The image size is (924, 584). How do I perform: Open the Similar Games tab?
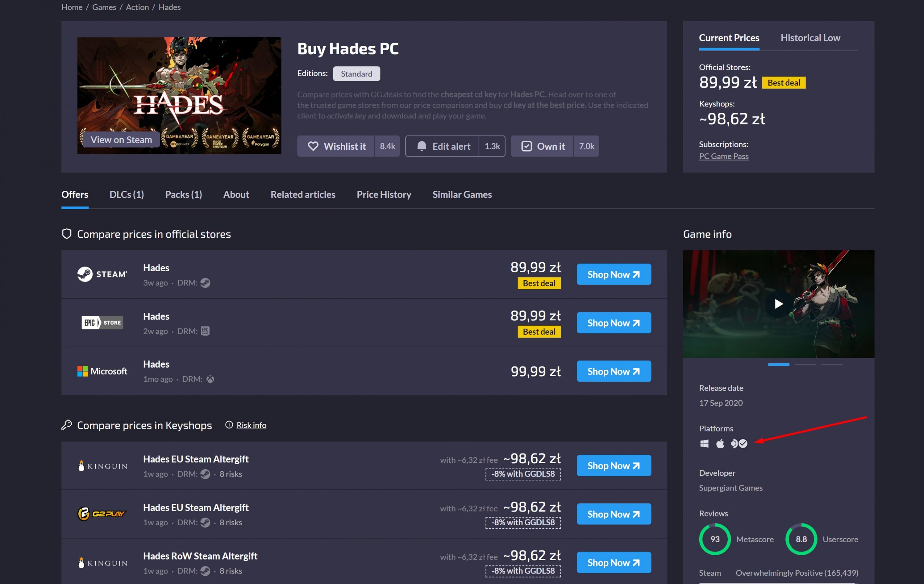(x=462, y=194)
